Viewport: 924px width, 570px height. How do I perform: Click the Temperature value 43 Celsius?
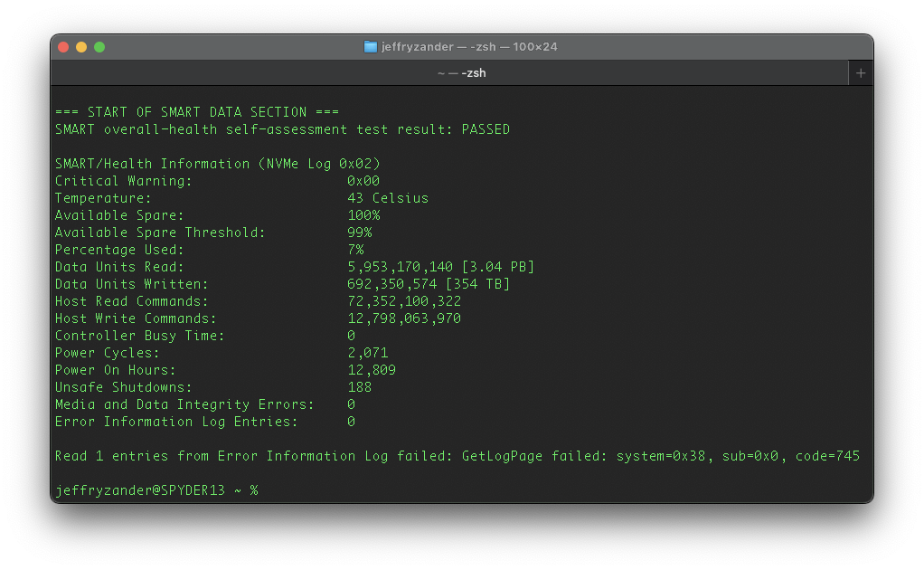point(388,197)
